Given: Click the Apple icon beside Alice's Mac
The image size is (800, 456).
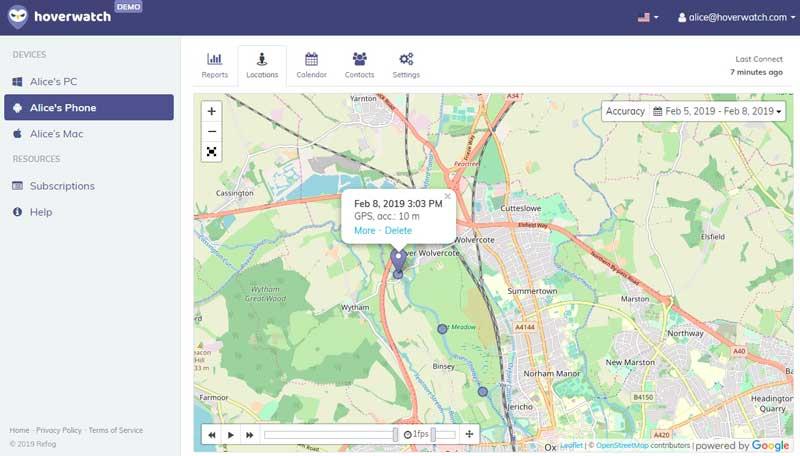Looking at the screenshot, I should click(17, 133).
